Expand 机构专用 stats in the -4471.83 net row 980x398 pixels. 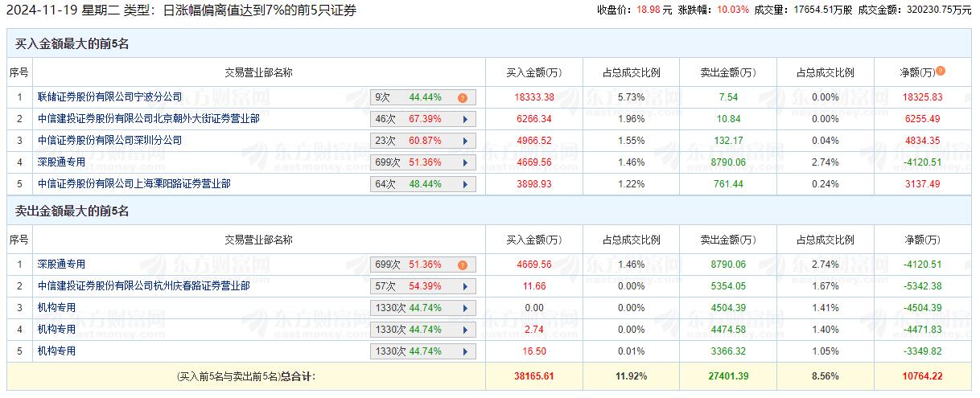coord(464,330)
